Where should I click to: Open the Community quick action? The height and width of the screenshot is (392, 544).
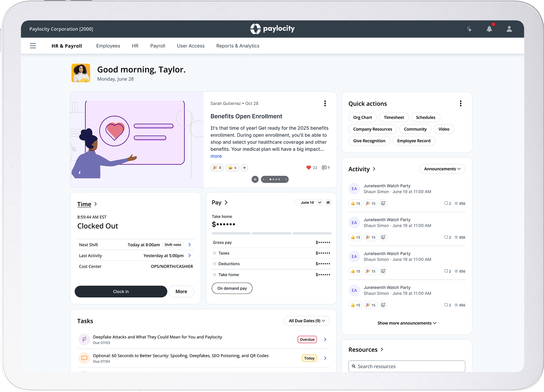[415, 129]
